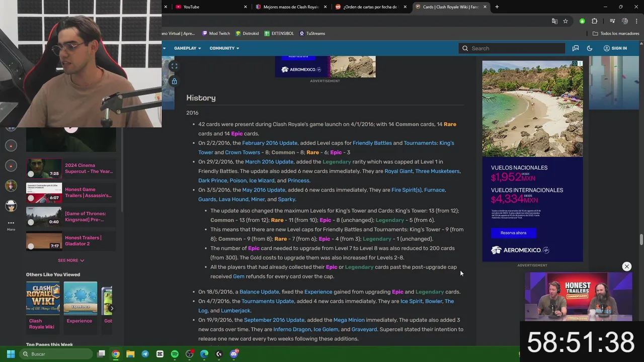
Task: Follow the Sparky card link
Action: point(286,199)
